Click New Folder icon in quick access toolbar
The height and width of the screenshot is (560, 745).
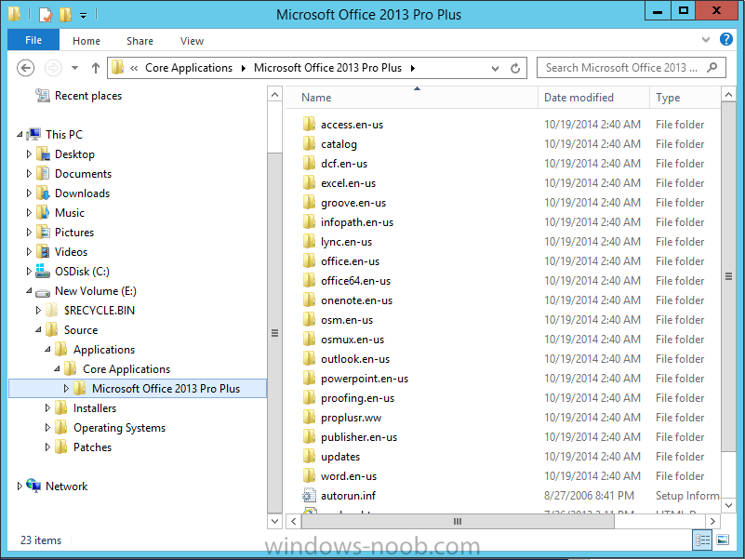click(x=65, y=14)
